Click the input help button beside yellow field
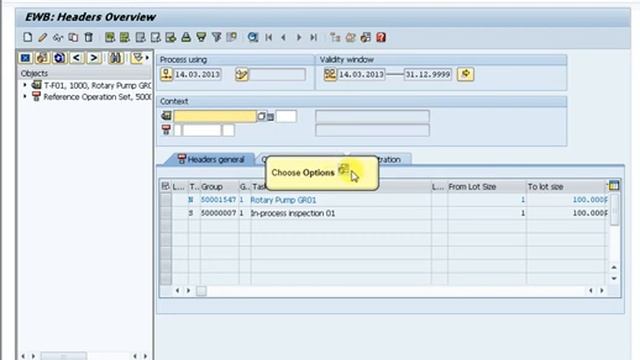640x360 pixels. tap(262, 116)
